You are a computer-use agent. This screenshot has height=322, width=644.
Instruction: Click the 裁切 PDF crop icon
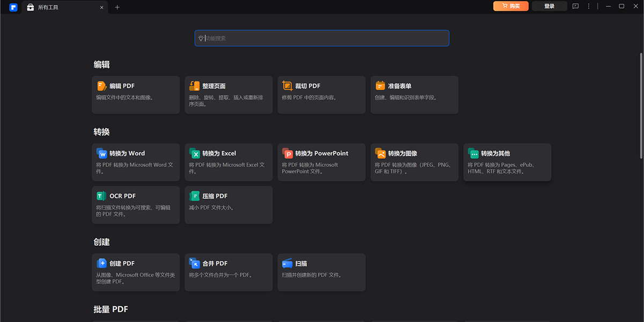(x=288, y=86)
